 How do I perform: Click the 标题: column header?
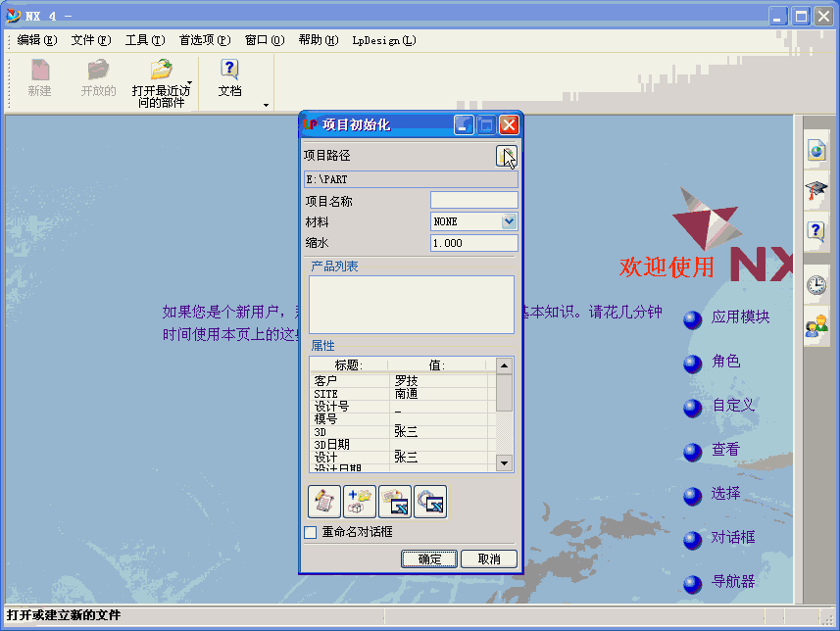coord(349,365)
